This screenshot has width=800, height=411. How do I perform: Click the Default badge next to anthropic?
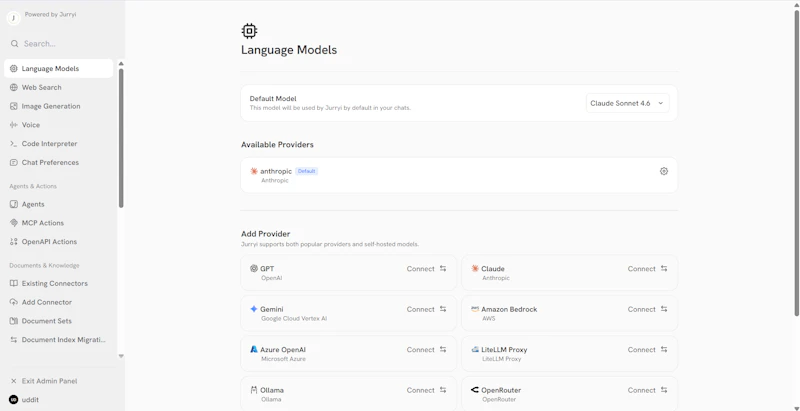tap(307, 171)
